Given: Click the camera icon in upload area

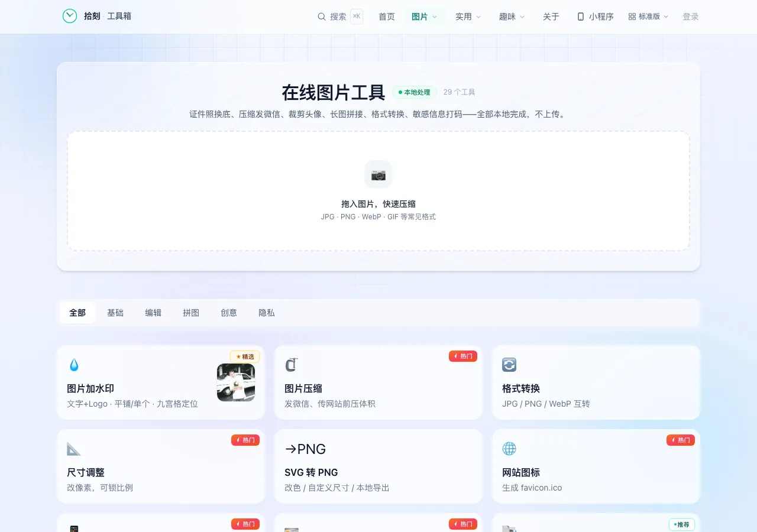Looking at the screenshot, I should [378, 174].
